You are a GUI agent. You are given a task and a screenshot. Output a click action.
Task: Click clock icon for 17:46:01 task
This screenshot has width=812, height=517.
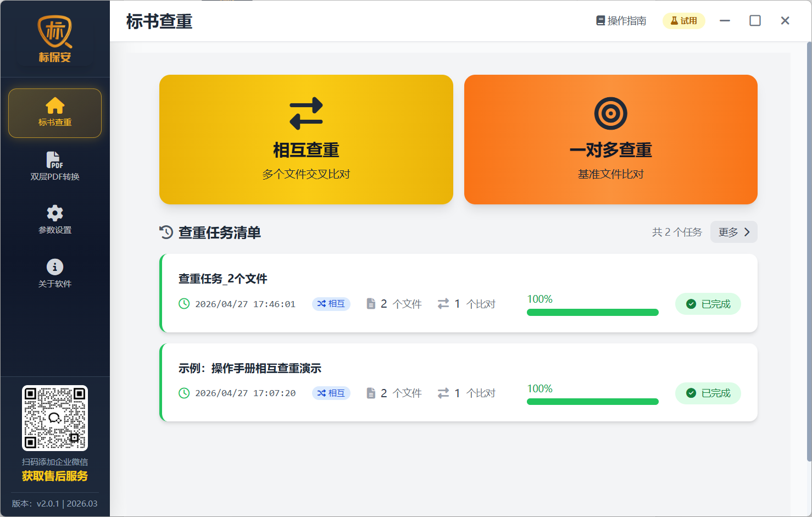184,304
